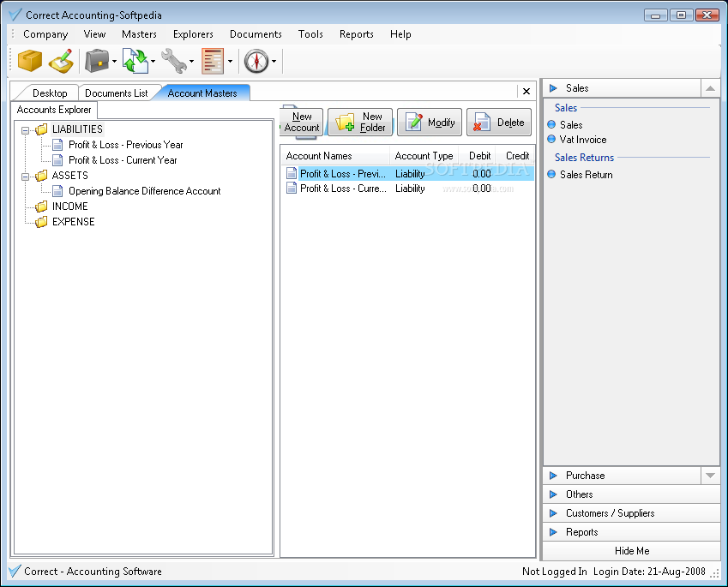
Task: Collapse the LIABILITIES tree node
Action: [x=25, y=130]
